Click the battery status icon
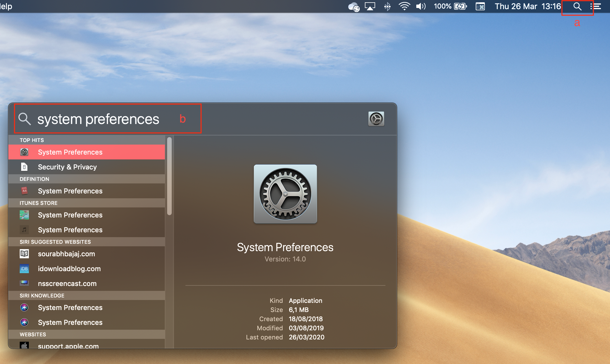 tap(460, 6)
